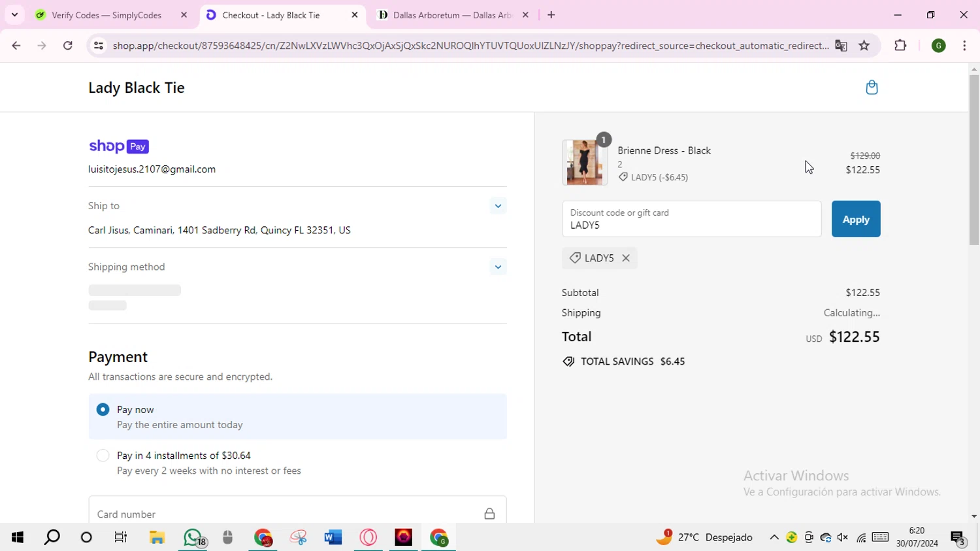Open Microsoft Word from taskbar
The image size is (980, 551).
[333, 537]
